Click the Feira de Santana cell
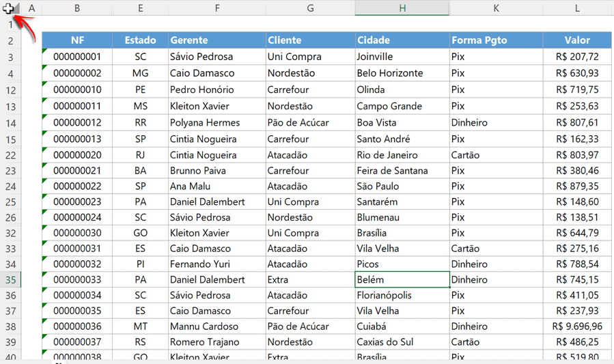Viewport: 614px width, 364px height. pyautogui.click(x=402, y=171)
